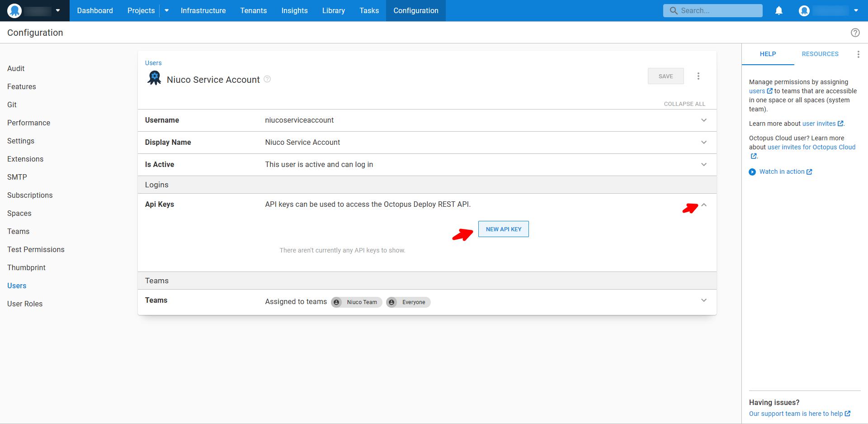This screenshot has width=868, height=424.
Task: Open the user profile avatar menu
Action: pos(804,10)
